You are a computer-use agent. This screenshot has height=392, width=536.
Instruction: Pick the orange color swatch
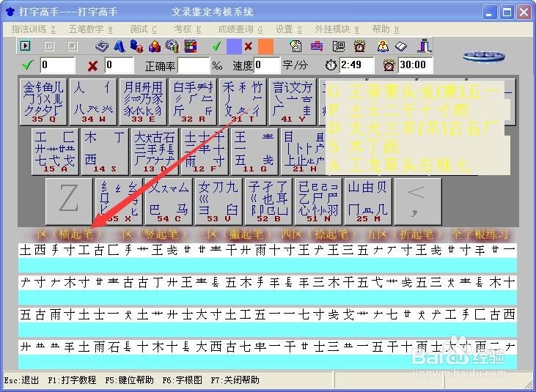point(265,46)
